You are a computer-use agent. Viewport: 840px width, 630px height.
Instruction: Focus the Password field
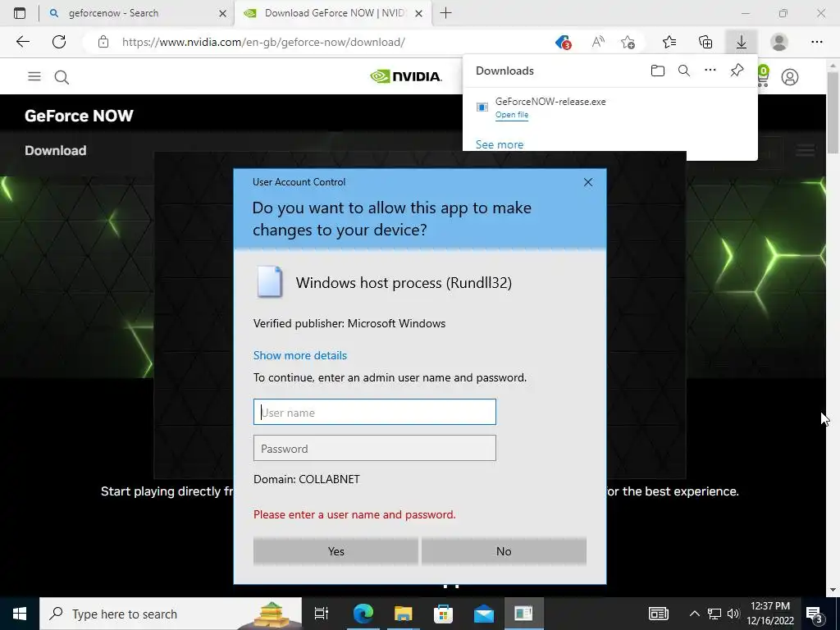pos(374,448)
